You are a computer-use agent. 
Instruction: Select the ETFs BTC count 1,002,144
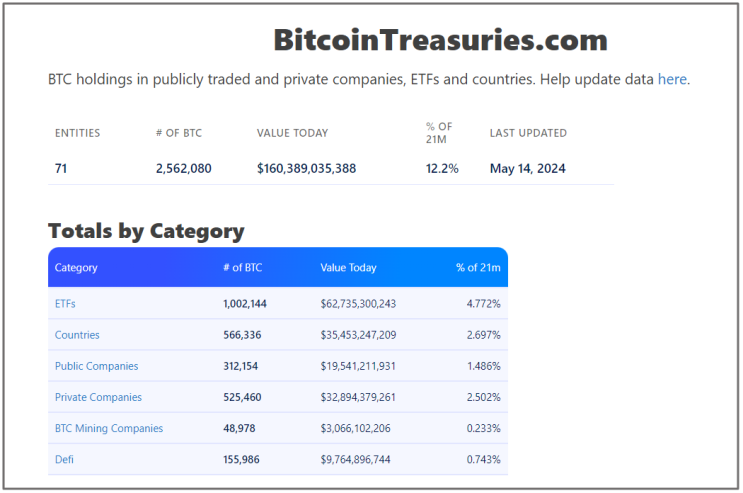coord(245,303)
